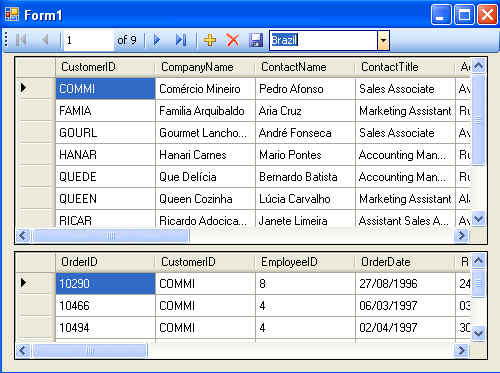The image size is (500, 373).
Task: Open the Brazil country dropdown arrow
Action: point(383,41)
